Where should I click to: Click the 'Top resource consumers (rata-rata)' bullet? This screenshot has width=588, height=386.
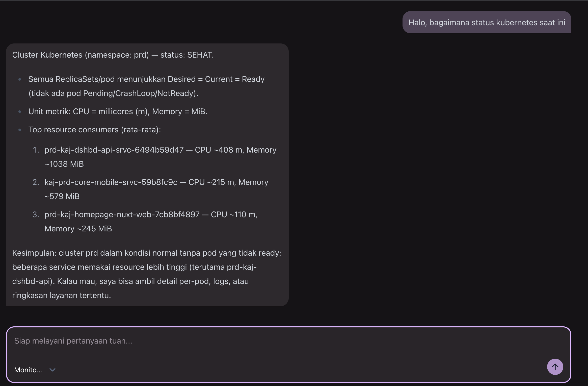point(94,130)
